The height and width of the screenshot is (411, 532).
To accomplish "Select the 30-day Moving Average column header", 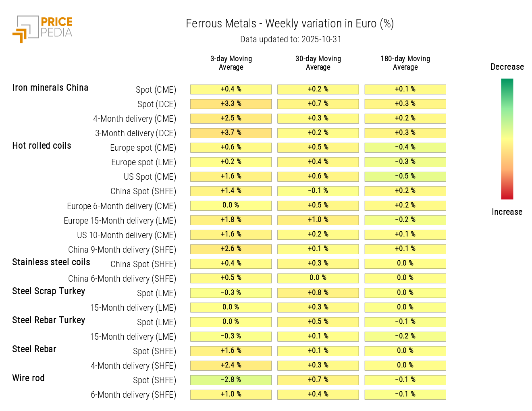I will click(318, 63).
